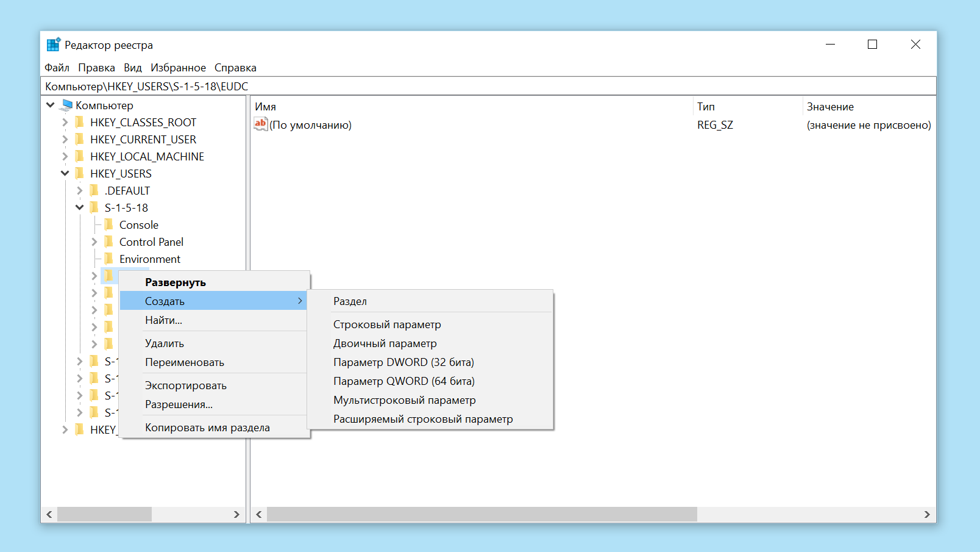Click the (значение не присвоено) data cell
Image resolution: width=980 pixels, height=552 pixels.
(869, 125)
